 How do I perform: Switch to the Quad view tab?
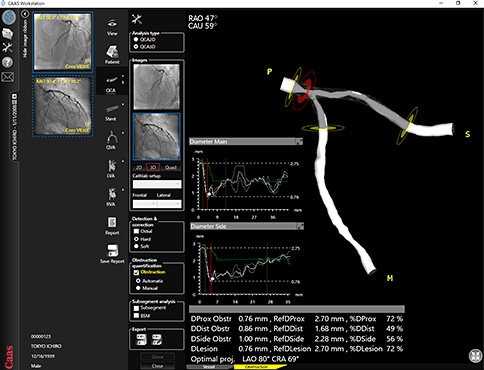[170, 167]
